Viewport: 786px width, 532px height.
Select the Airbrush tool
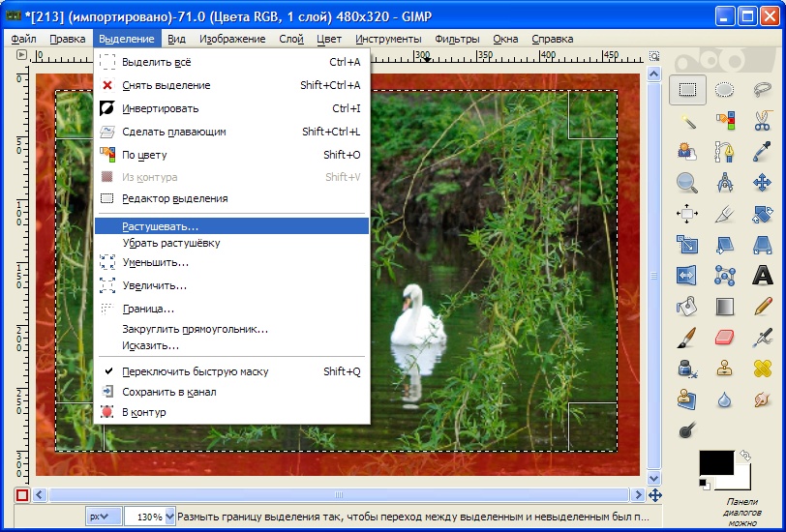[762, 338]
